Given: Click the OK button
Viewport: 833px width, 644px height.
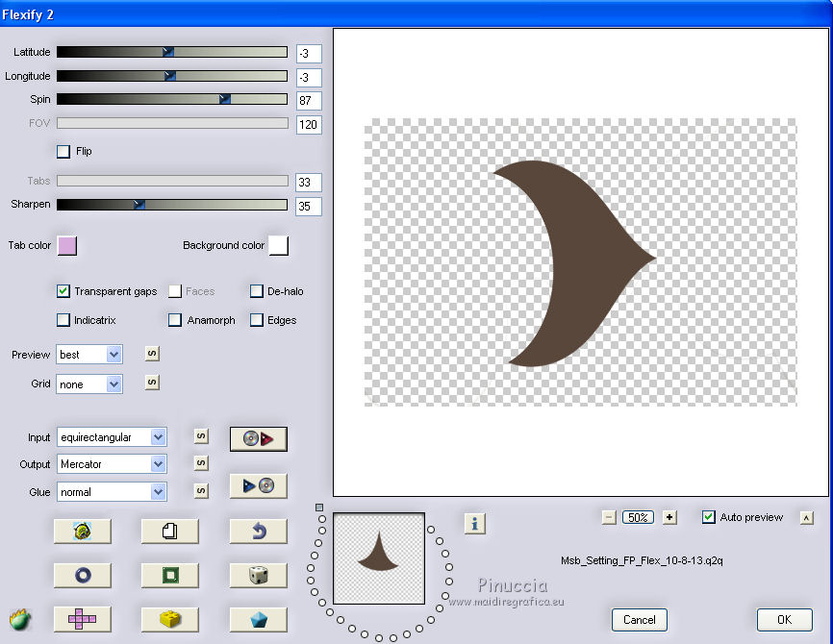Looking at the screenshot, I should 784,620.
